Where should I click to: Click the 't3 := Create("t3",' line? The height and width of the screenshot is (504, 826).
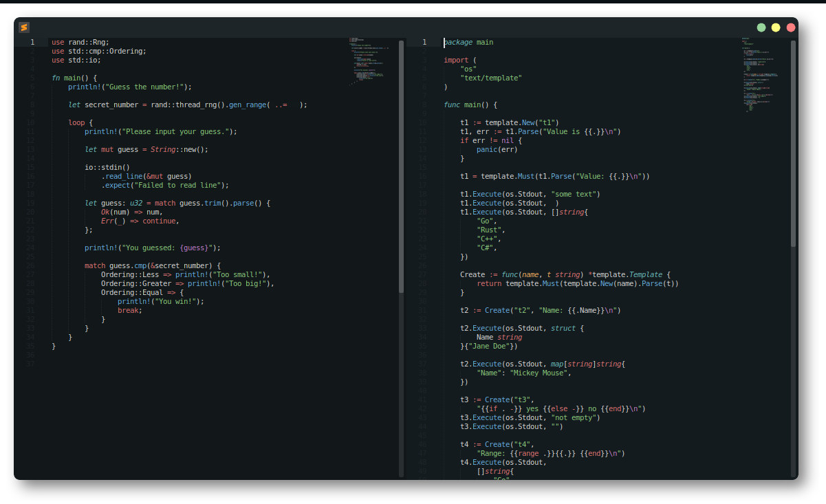click(x=497, y=399)
